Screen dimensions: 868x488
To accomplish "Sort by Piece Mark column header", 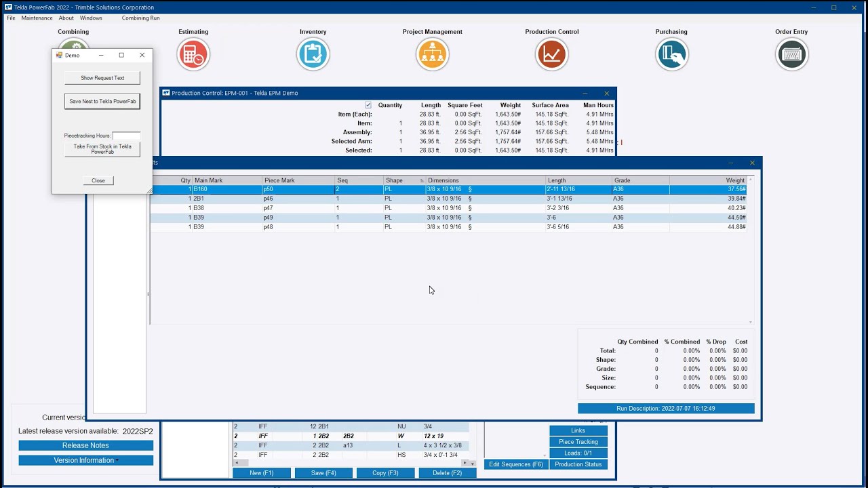I will coord(298,180).
